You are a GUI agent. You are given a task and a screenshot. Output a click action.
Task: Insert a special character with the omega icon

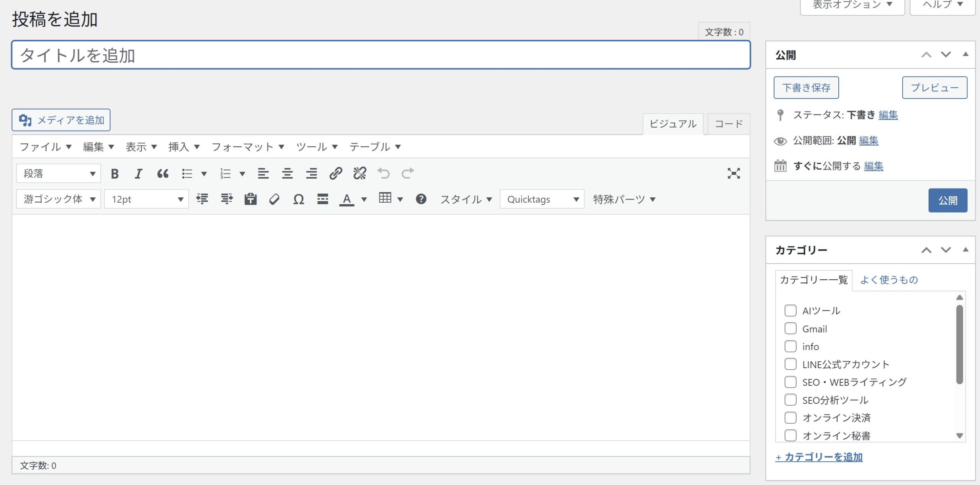click(x=298, y=199)
